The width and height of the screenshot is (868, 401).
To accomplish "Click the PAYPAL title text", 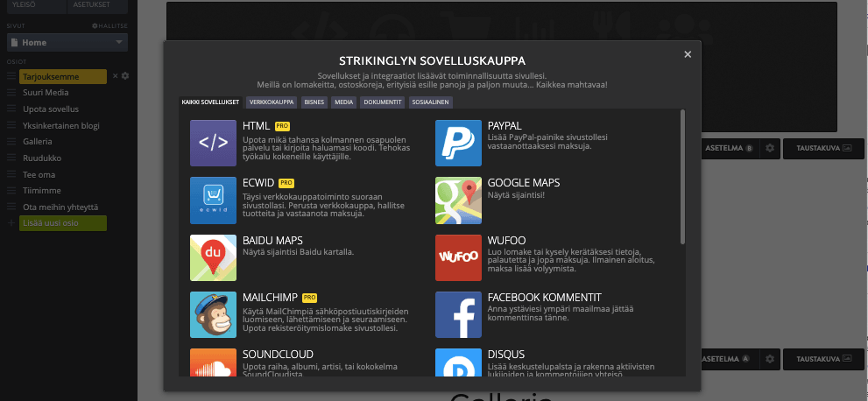I will [x=505, y=125].
